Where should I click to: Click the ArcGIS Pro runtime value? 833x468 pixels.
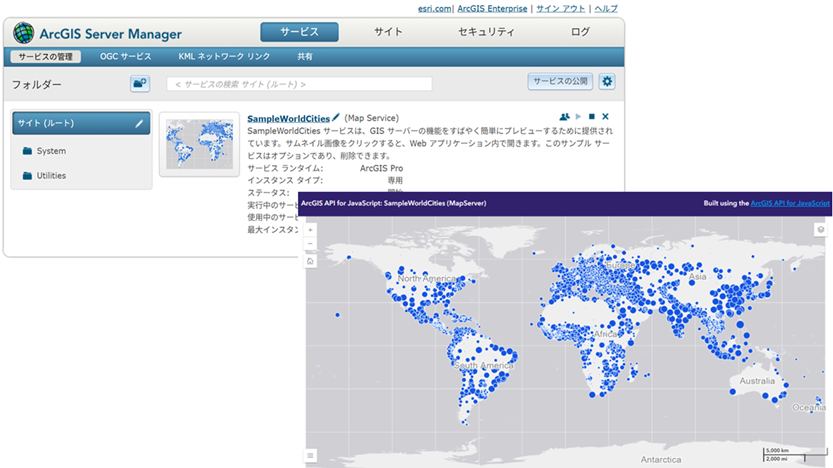coord(381,168)
